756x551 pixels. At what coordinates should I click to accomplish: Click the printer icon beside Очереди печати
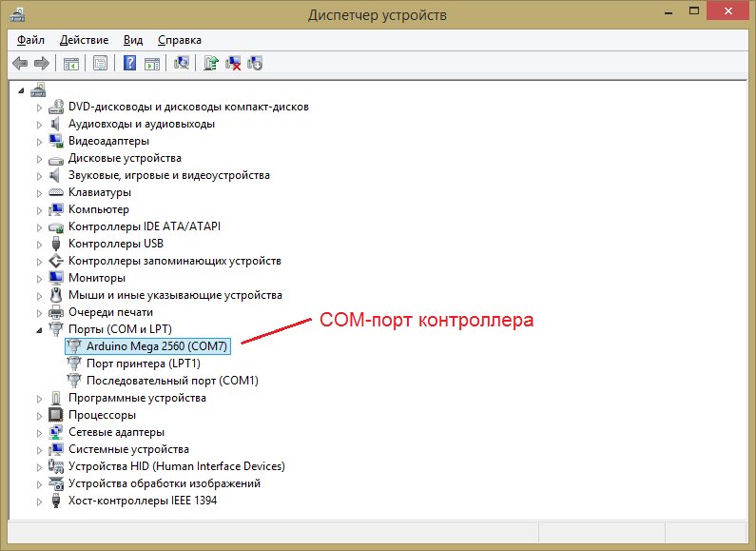[x=56, y=312]
